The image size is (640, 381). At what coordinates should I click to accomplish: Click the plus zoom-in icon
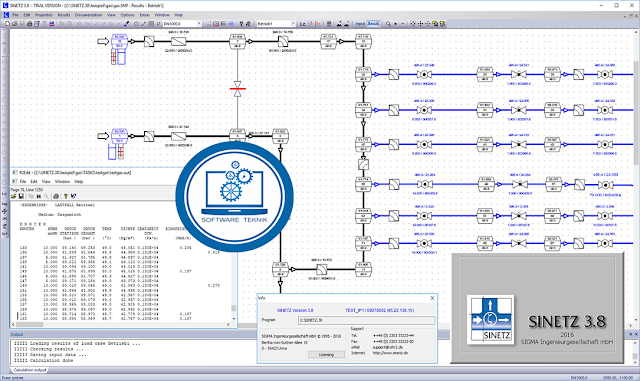pos(396,24)
